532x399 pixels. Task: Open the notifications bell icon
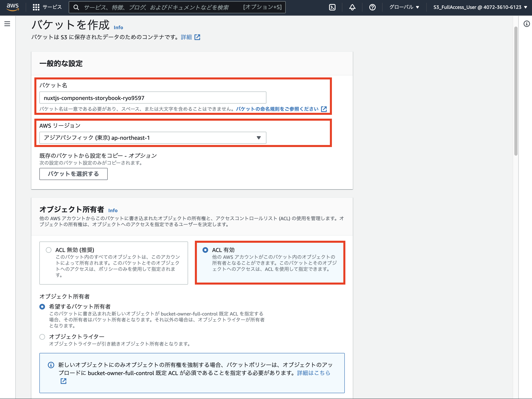[x=352, y=7]
